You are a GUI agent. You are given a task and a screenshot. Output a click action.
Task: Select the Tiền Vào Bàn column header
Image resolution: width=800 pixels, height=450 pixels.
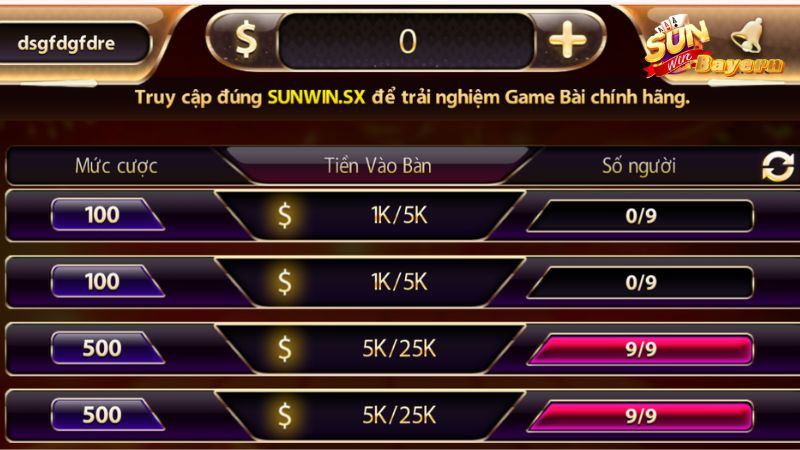point(378,166)
